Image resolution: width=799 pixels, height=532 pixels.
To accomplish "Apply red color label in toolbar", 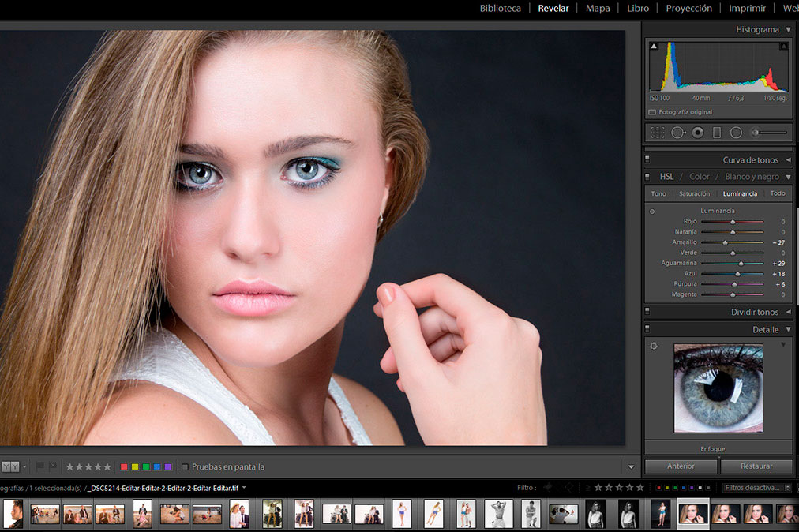I will click(x=124, y=466).
